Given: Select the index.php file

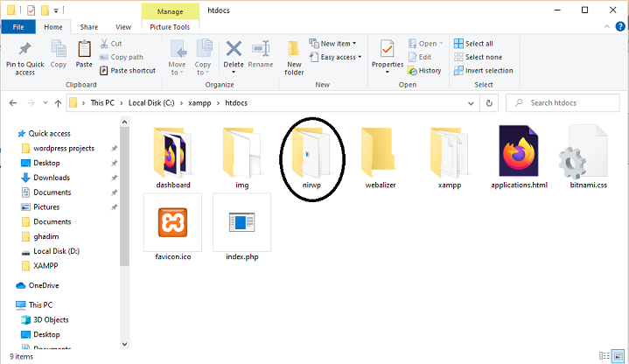Looking at the screenshot, I should (242, 227).
